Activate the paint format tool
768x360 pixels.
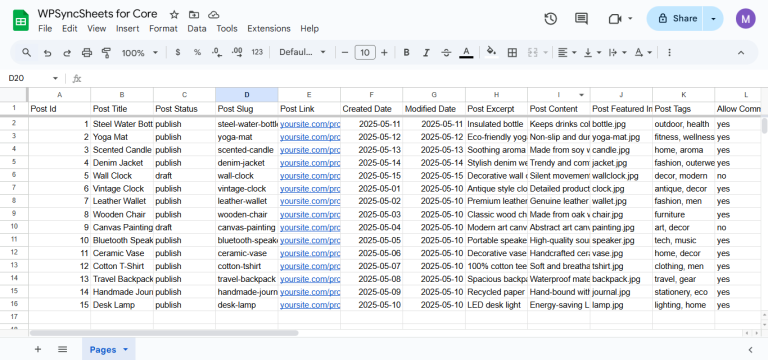pyautogui.click(x=106, y=52)
